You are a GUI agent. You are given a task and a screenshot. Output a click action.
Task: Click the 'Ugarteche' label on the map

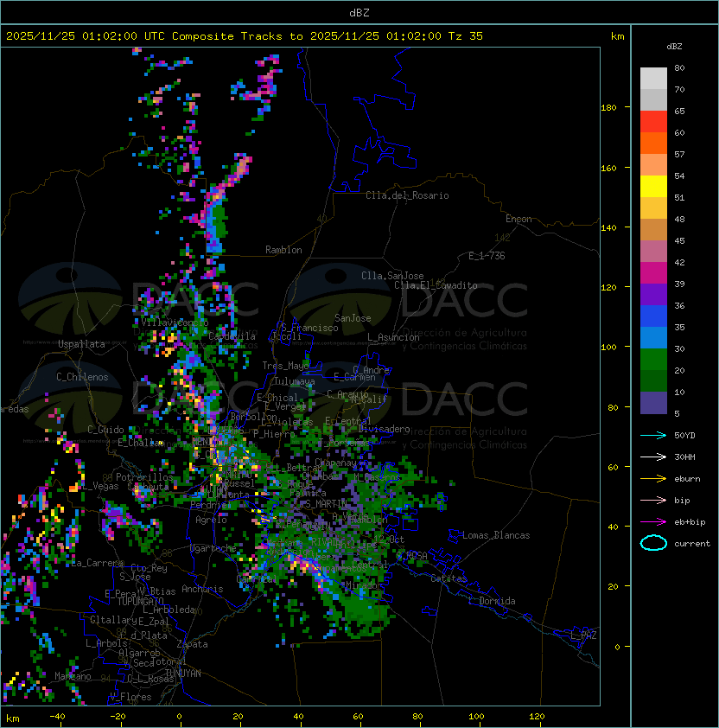click(213, 548)
